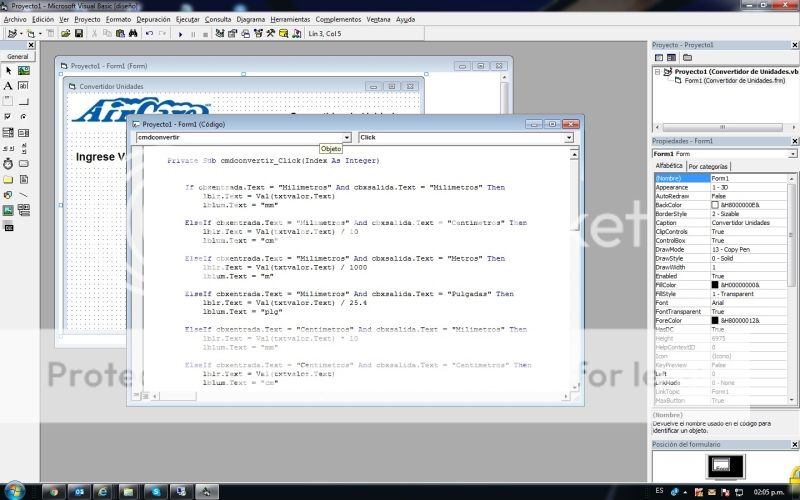This screenshot has height=500, width=800.
Task: Select the PictureBox control in toolbox
Action: pos(23,70)
